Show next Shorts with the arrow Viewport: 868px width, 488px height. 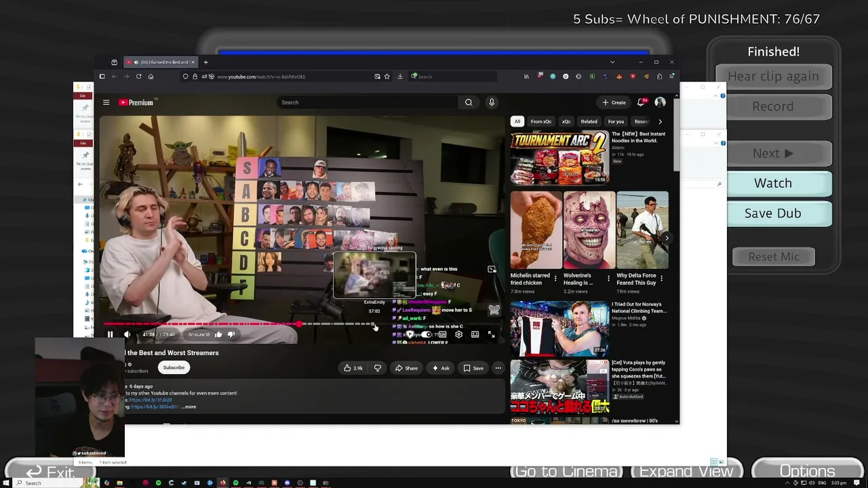667,238
